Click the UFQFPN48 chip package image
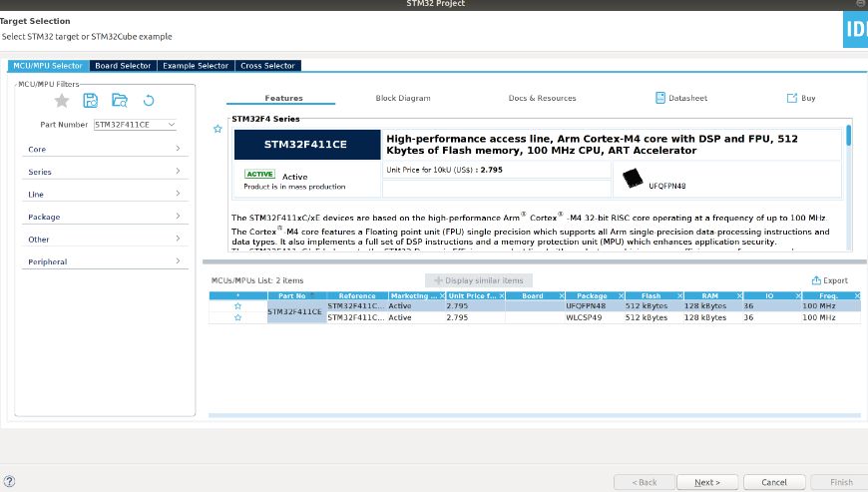This screenshot has width=868, height=492. pos(633,179)
